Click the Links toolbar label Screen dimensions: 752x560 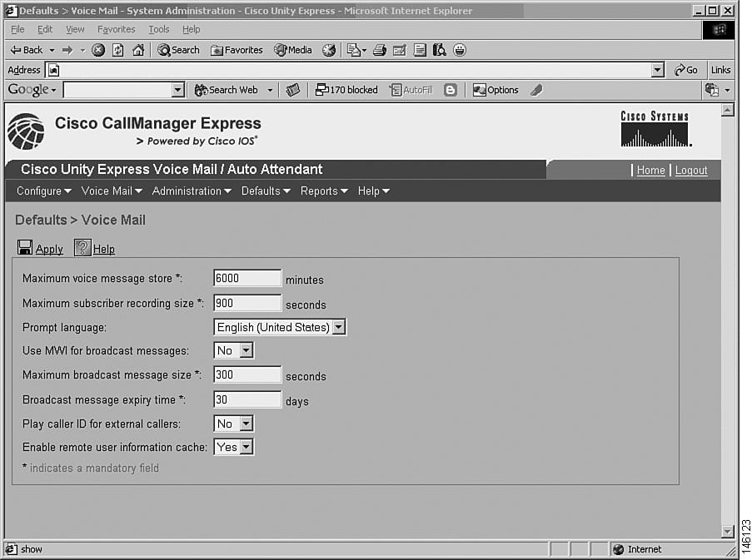[x=721, y=70]
